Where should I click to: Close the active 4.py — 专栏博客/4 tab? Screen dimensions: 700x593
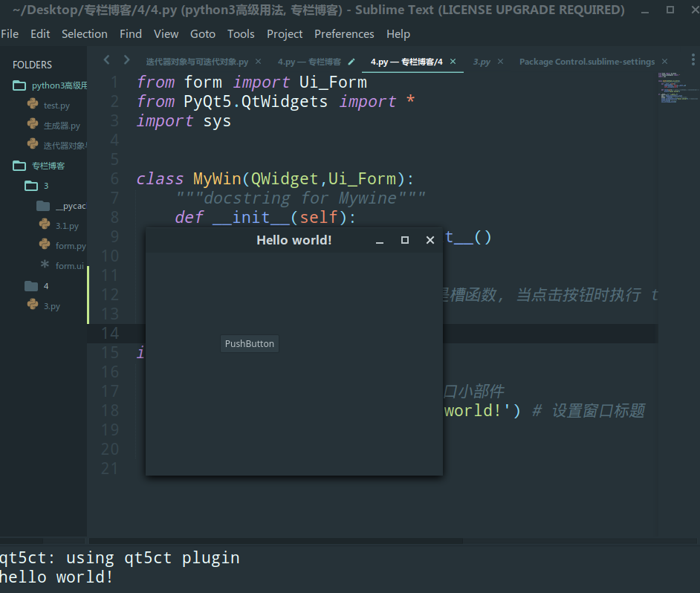click(x=453, y=62)
